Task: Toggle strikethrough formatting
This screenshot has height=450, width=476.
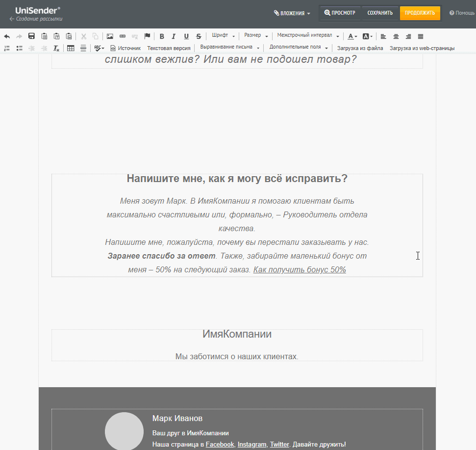Action: [199, 36]
